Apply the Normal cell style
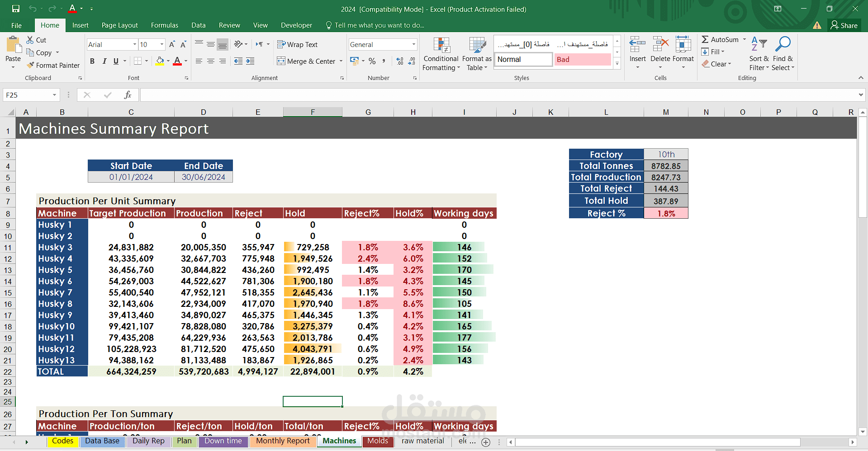Viewport: 868px width, 451px height. (x=523, y=59)
